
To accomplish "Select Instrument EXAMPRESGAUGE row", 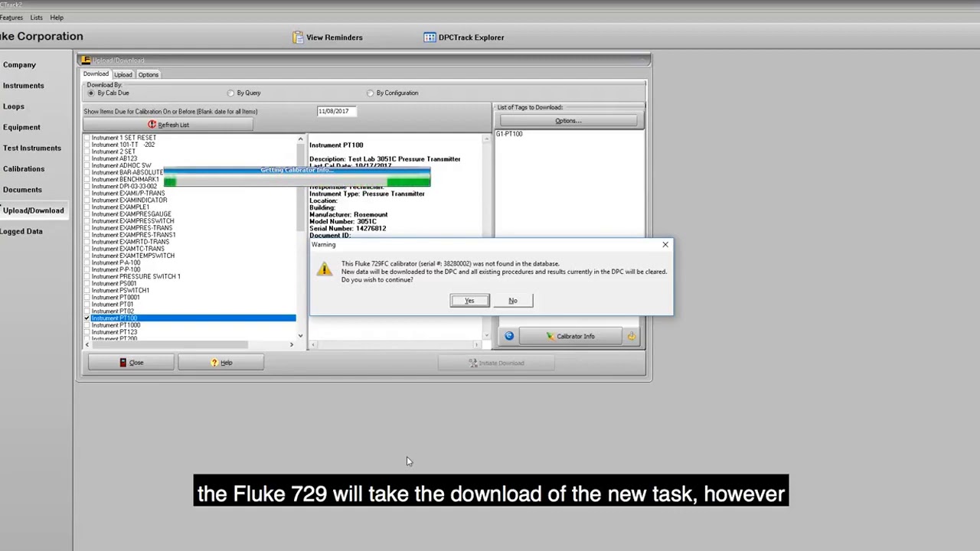I will (x=131, y=214).
